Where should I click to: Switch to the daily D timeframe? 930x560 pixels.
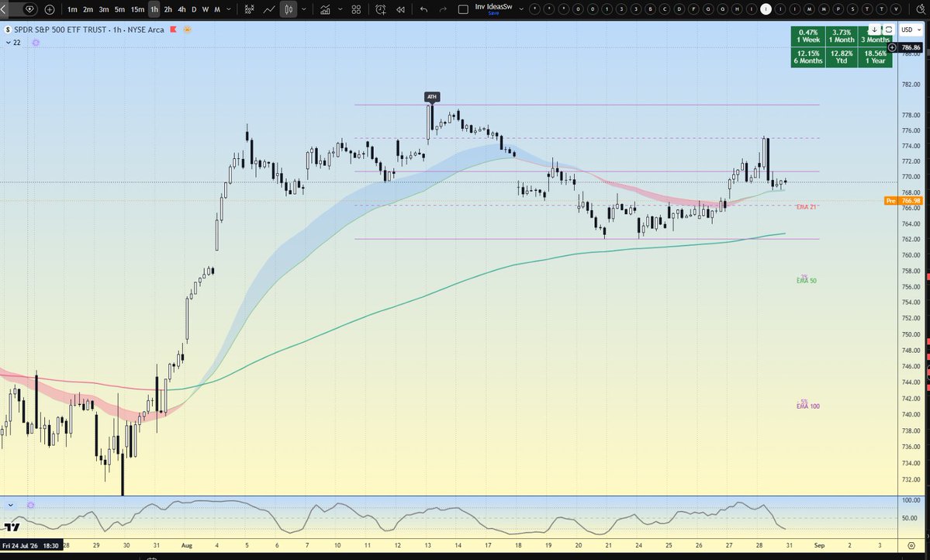[194, 9]
